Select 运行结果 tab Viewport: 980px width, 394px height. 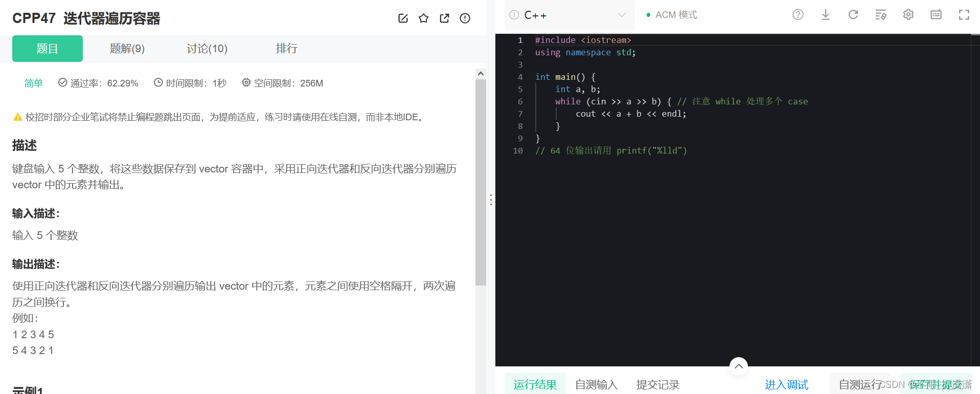(x=535, y=384)
